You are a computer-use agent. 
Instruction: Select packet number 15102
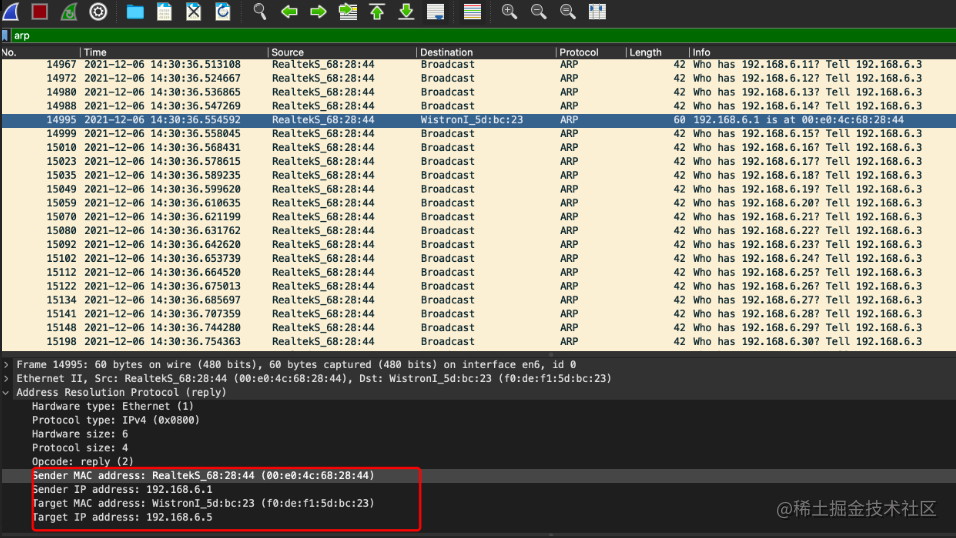(478, 259)
